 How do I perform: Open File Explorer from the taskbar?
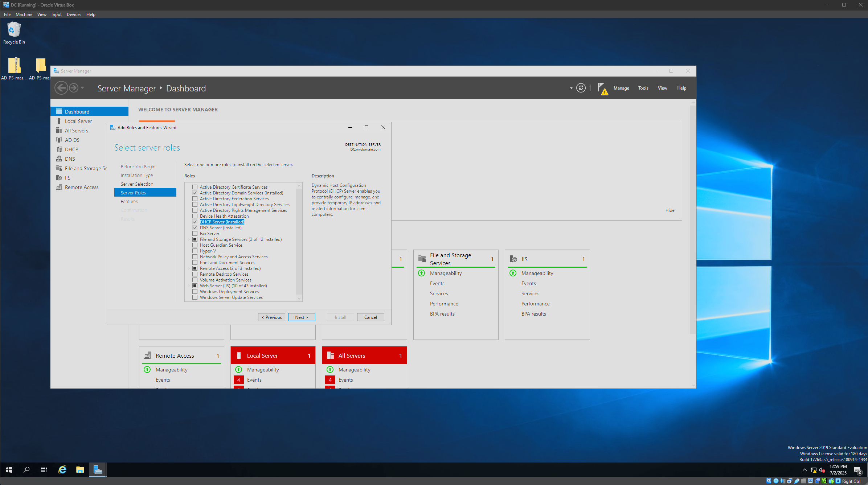(x=80, y=470)
